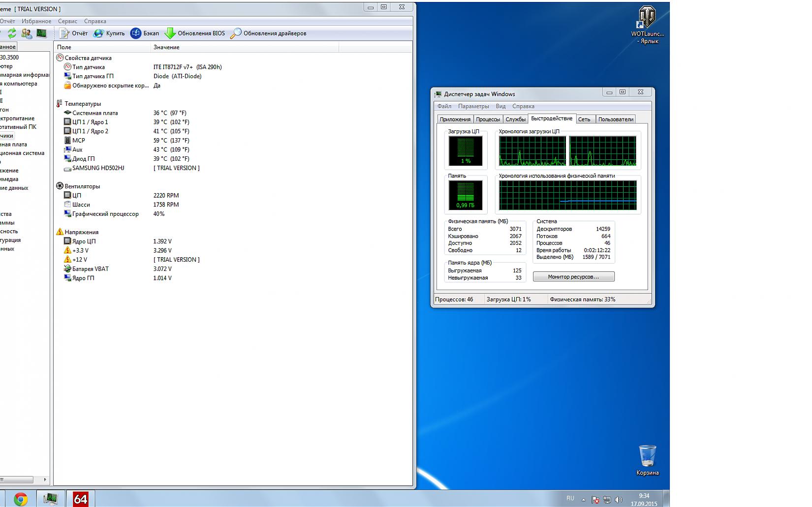Switch to the Сеть tab in Task Manager

point(584,119)
